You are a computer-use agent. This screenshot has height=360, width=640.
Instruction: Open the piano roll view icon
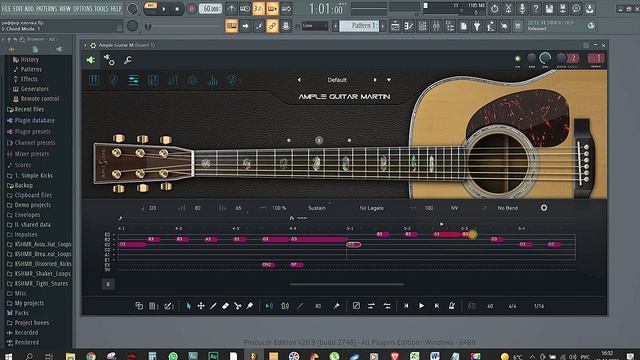click(409, 26)
